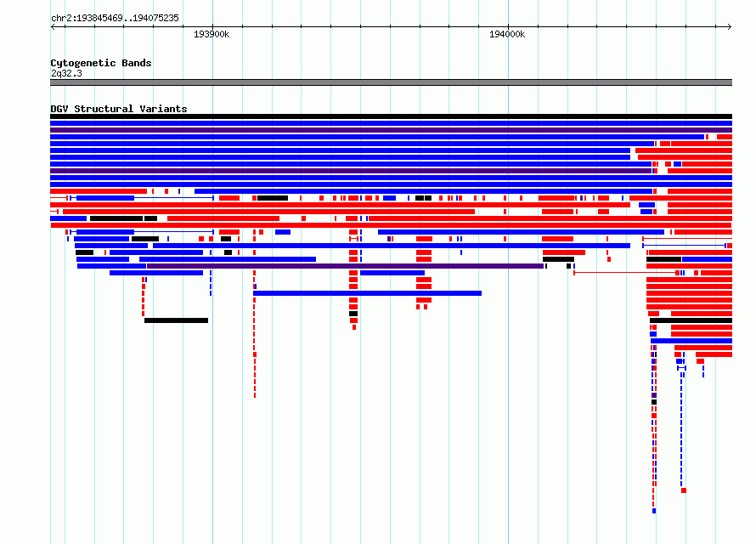Select the full-width purple bar below the top blue bar
The image size is (756, 544).
tap(391, 130)
